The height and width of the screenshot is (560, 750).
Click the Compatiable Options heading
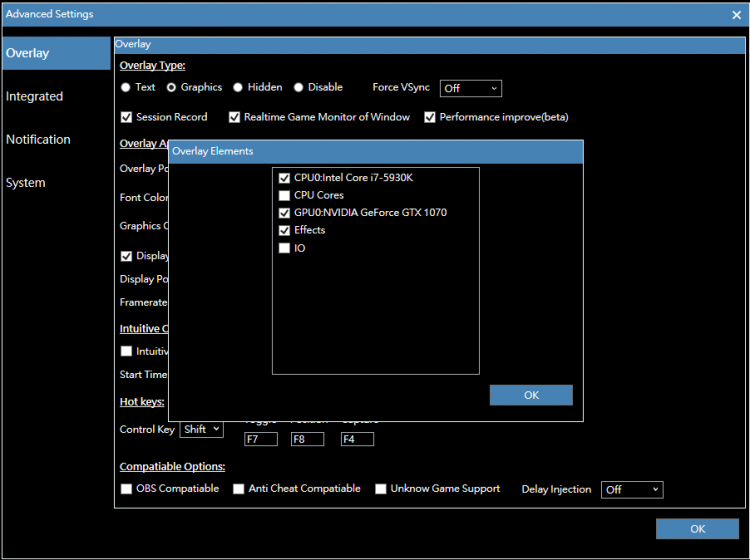172,466
